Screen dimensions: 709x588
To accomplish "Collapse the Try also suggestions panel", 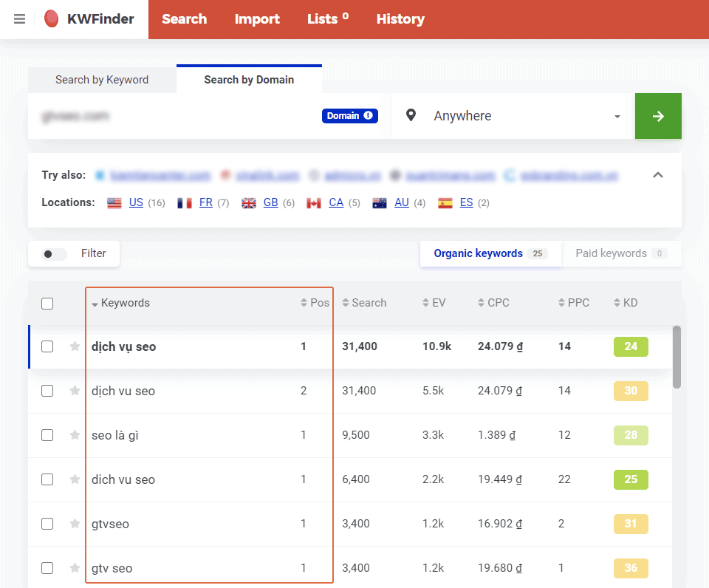I will (x=658, y=175).
